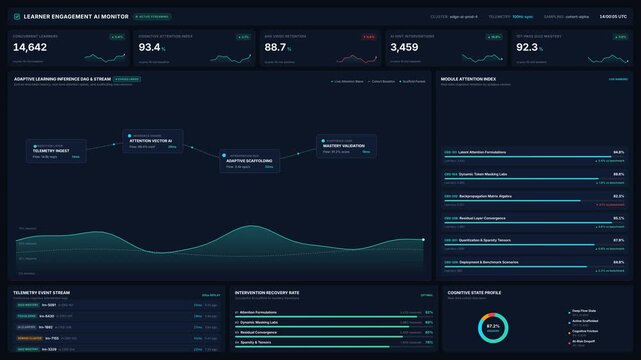
Task: Open the Cognitive Attention Index 93.4% card
Action: (194, 48)
